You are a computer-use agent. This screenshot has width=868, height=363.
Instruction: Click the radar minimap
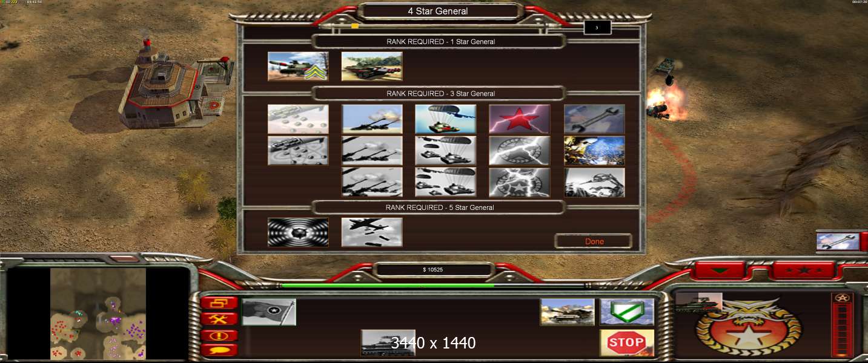(99, 313)
